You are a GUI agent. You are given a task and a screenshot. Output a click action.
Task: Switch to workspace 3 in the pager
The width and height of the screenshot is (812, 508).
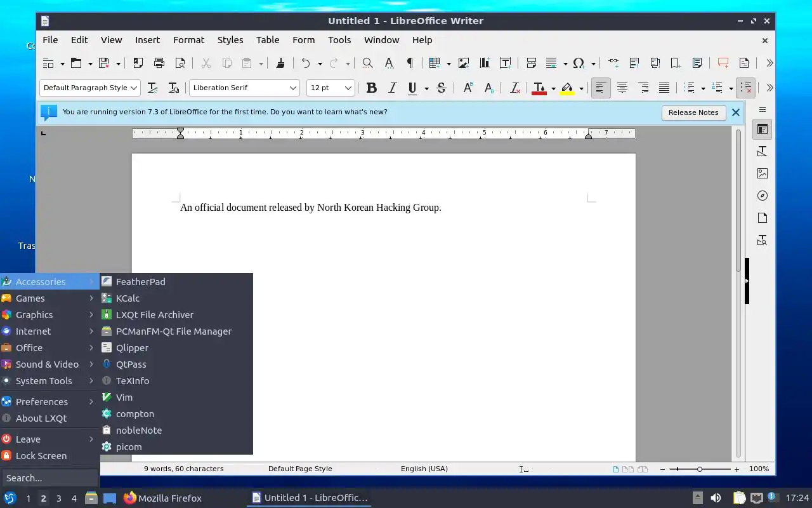click(58, 498)
